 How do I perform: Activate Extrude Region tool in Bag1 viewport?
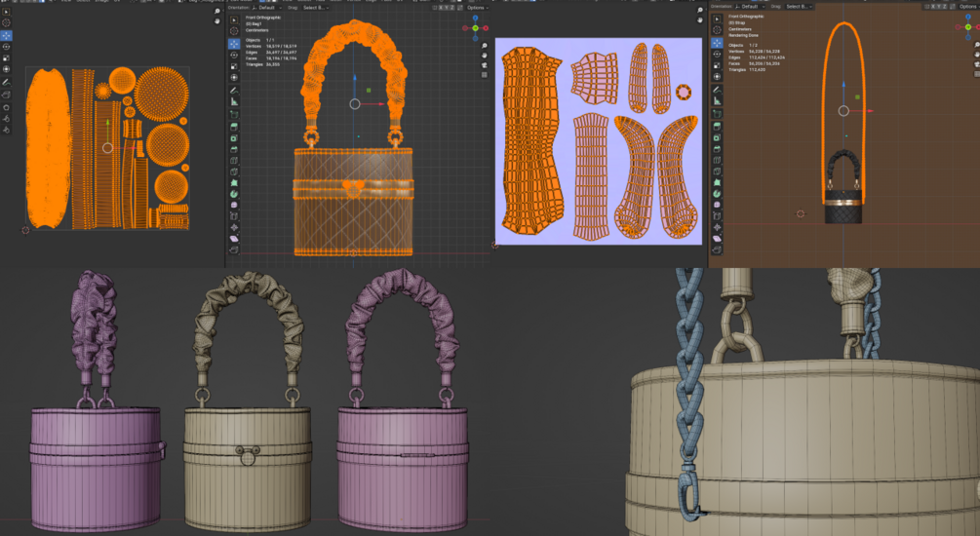[234, 127]
